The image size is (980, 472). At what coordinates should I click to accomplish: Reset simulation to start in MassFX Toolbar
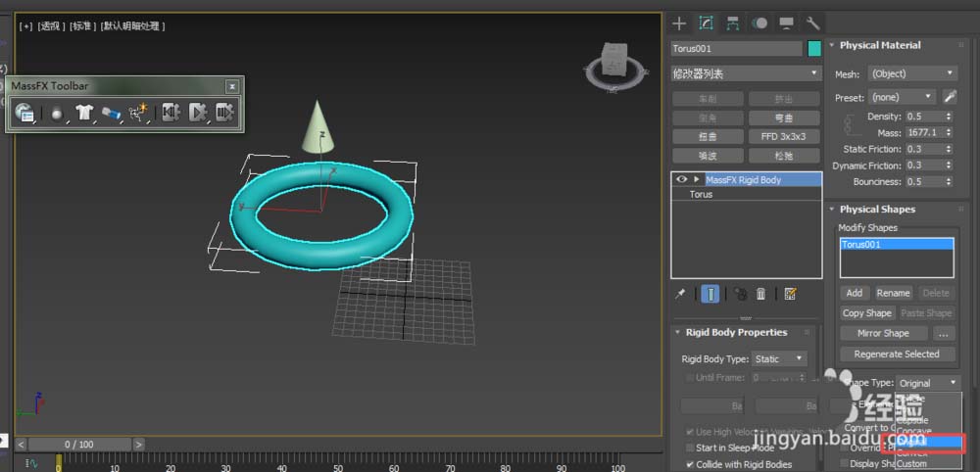171,113
